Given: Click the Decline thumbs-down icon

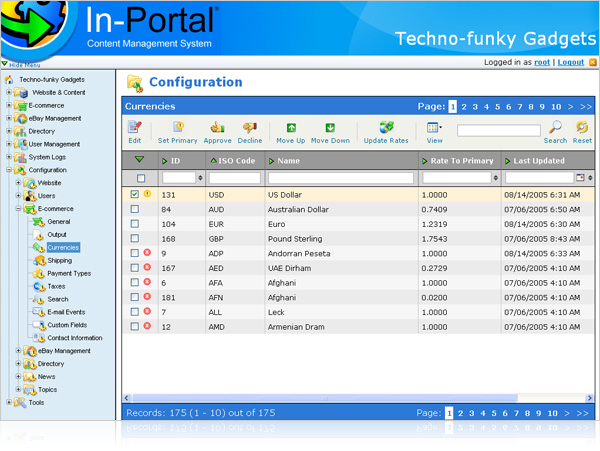Looking at the screenshot, I should (x=250, y=127).
